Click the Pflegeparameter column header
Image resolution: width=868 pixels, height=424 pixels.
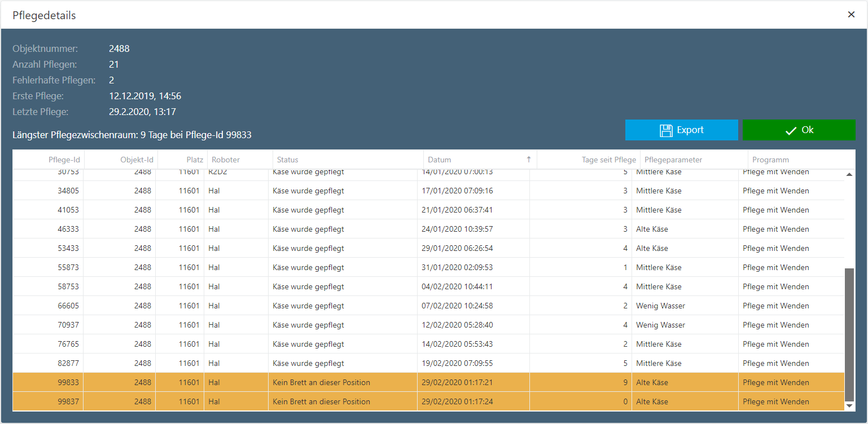[694, 160]
